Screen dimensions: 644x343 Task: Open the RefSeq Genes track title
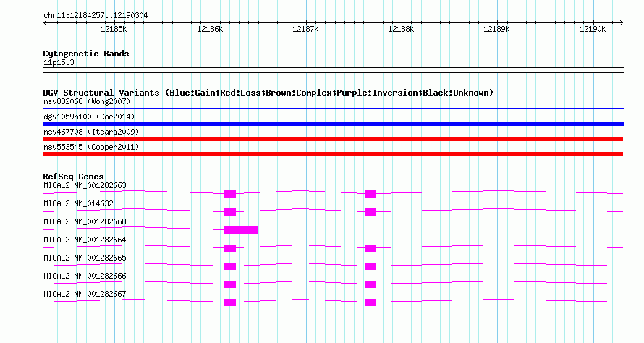73,177
